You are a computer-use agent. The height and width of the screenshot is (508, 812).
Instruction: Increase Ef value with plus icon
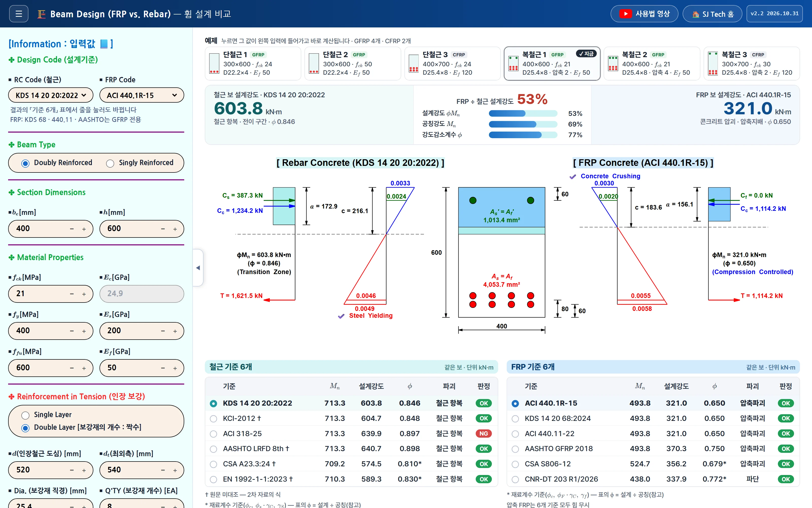click(x=175, y=368)
